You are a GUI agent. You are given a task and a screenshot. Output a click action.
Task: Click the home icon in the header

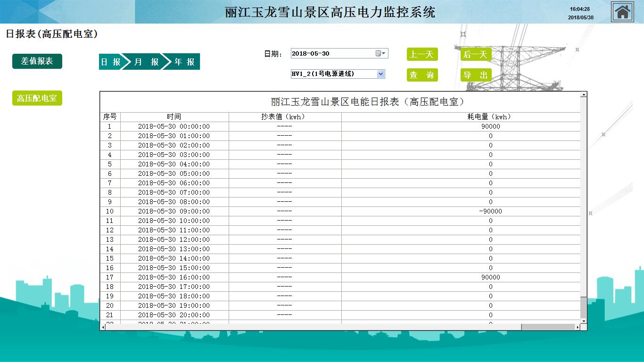coord(622,12)
